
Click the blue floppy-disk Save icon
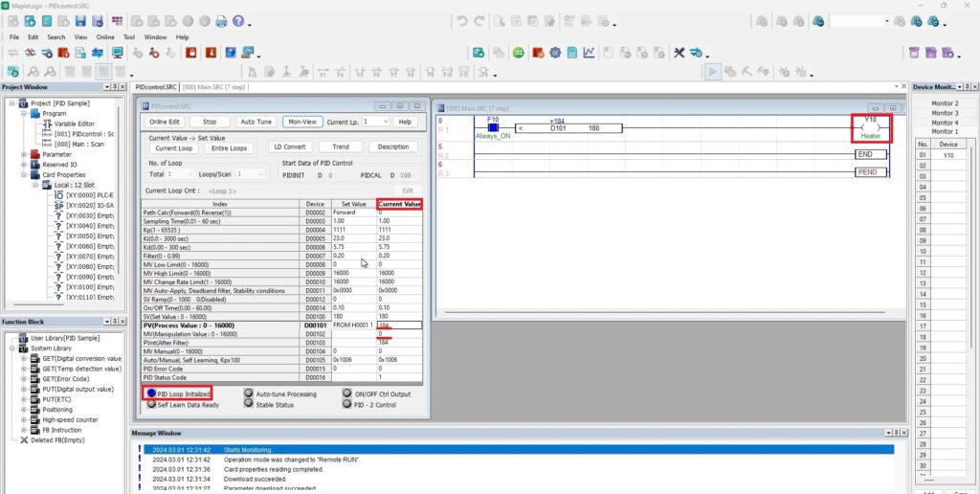click(x=80, y=21)
